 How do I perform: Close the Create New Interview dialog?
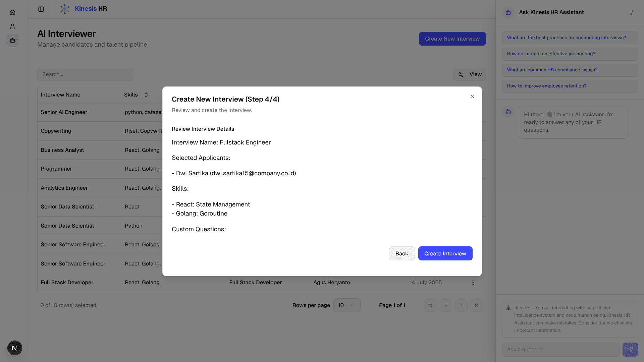click(x=472, y=96)
